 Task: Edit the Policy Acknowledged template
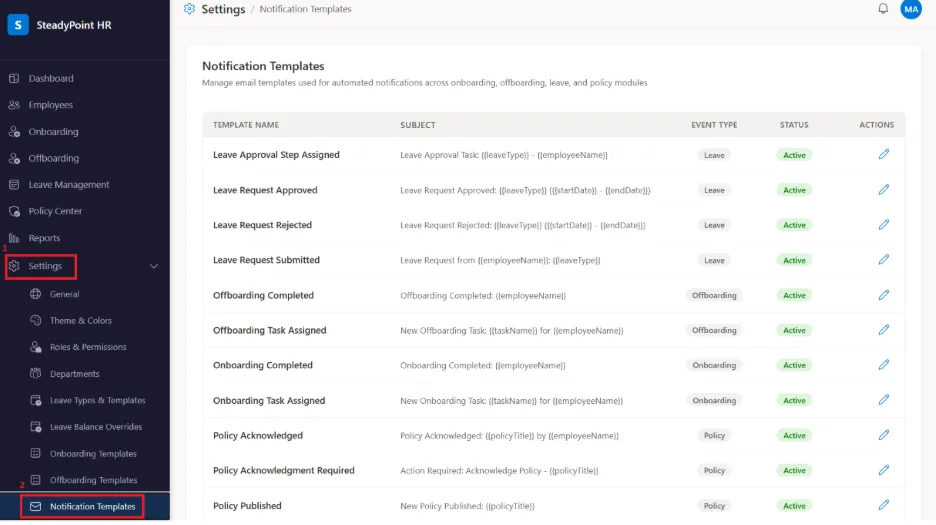pyautogui.click(x=883, y=435)
